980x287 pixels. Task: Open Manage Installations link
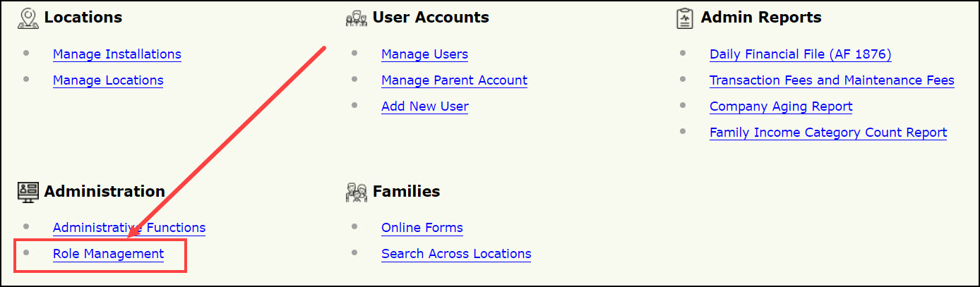coord(116,54)
